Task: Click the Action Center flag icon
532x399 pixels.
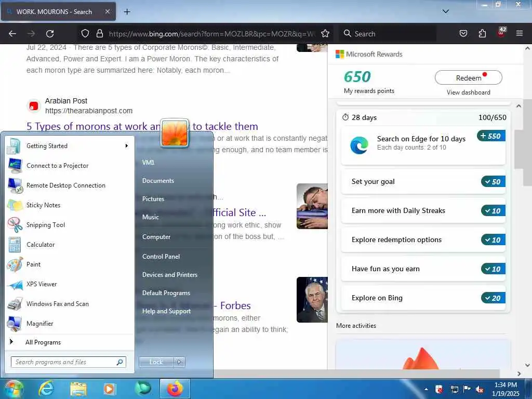Action: pos(467,389)
